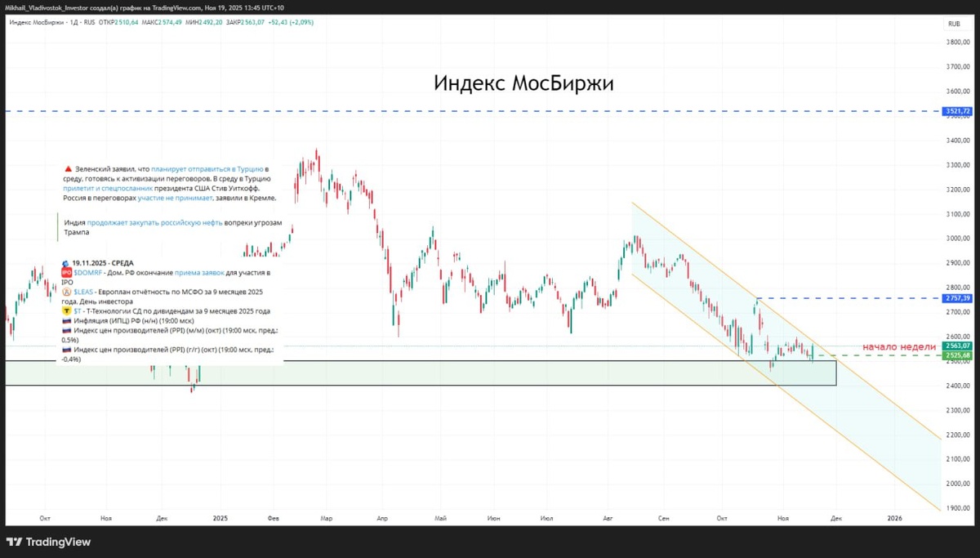Open link 'планирует отправиться в Турцию'
Viewport: 980px width, 558px height.
[x=207, y=169]
